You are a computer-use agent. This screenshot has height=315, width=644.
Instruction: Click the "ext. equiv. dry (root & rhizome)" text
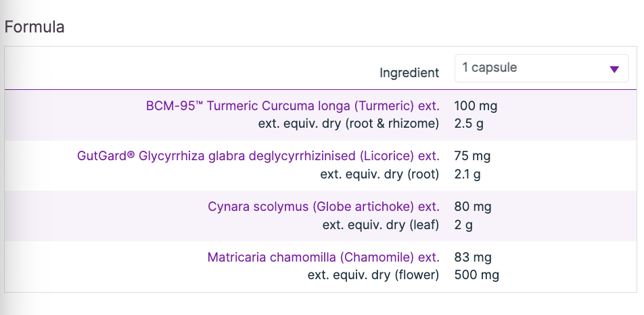348,124
